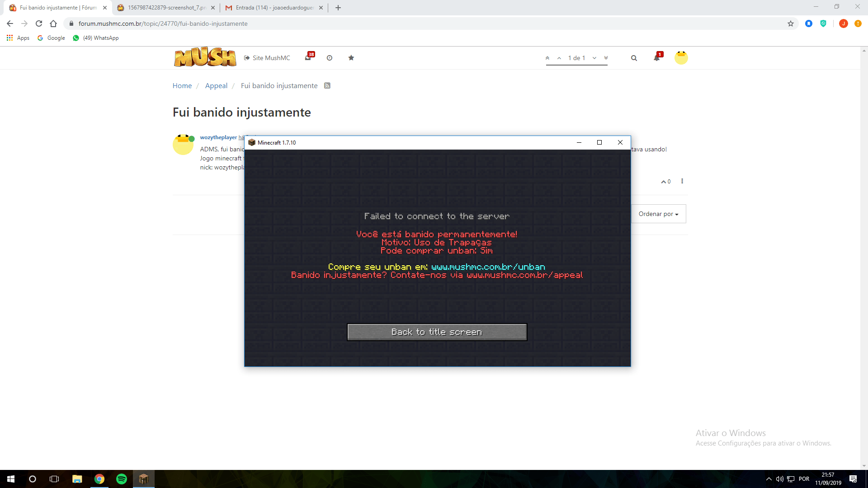The image size is (868, 488).
Task: Go to Home breadcrumb
Action: click(182, 86)
